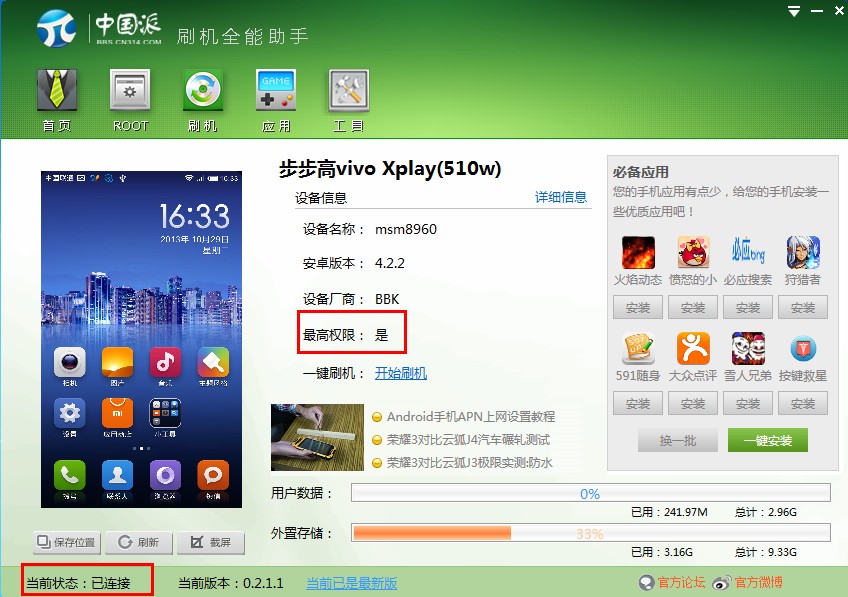Click the 按键救星 app icon
848x597 pixels.
click(x=803, y=349)
